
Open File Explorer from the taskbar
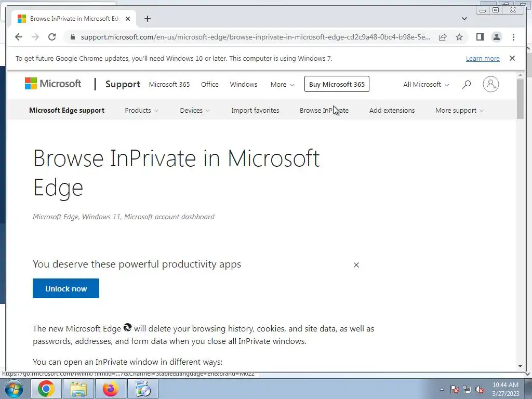[x=78, y=389]
